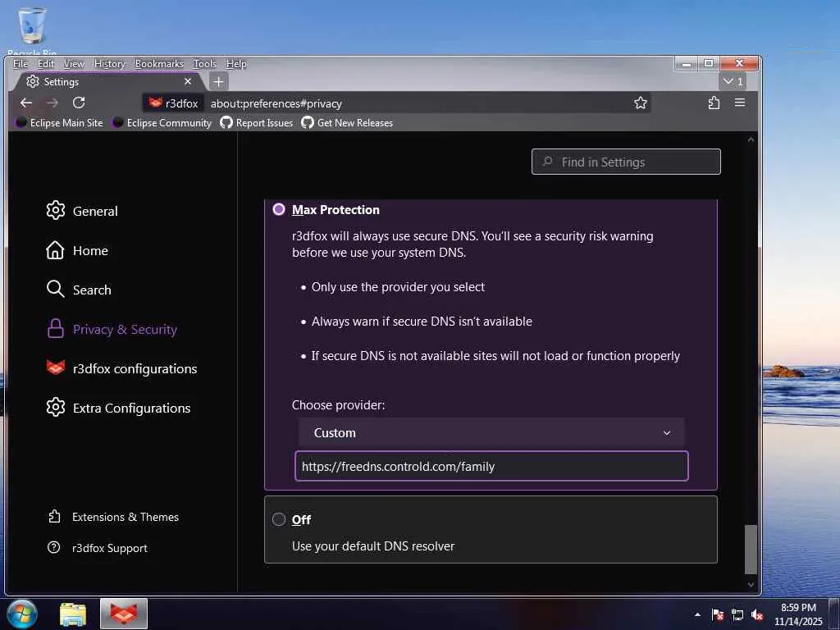Screen dimensions: 840x630
Task: Click the r3dfox identity icon in address bar
Action: 174,103
